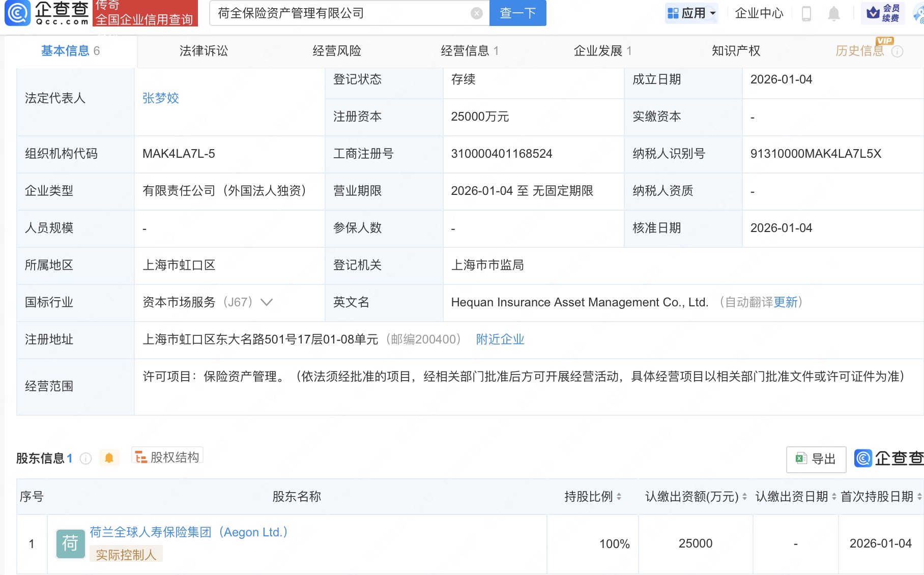
Task: Open notifications bell in header
Action: (833, 13)
